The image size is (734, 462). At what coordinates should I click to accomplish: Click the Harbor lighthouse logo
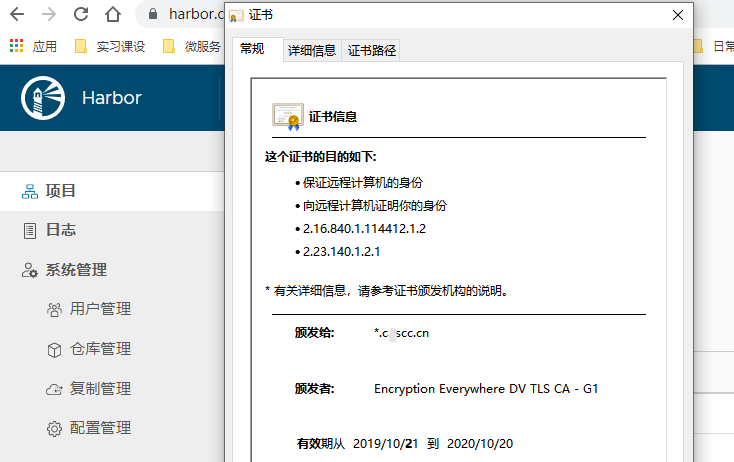[x=43, y=98]
